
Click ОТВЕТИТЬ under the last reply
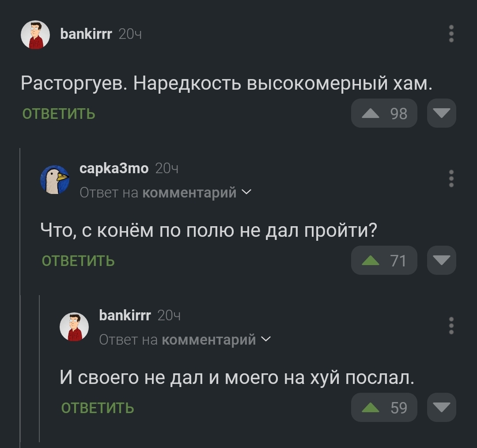(x=98, y=408)
